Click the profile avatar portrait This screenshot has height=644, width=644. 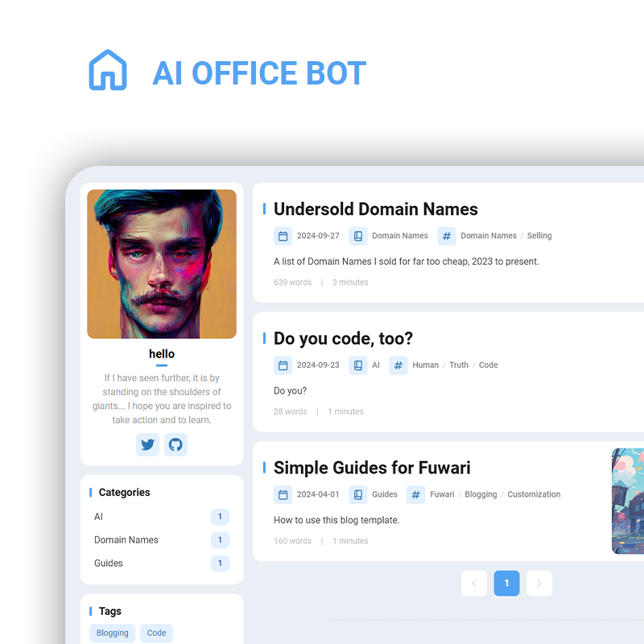162,264
